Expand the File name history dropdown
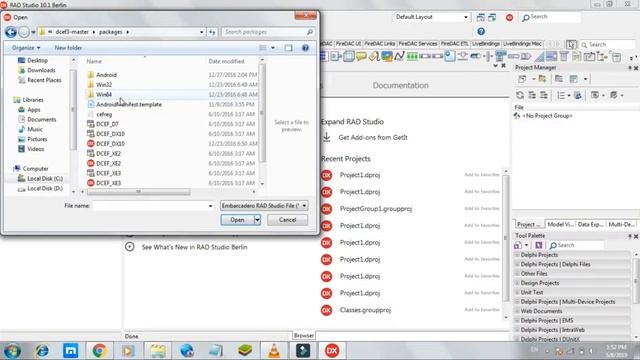 [x=210, y=206]
